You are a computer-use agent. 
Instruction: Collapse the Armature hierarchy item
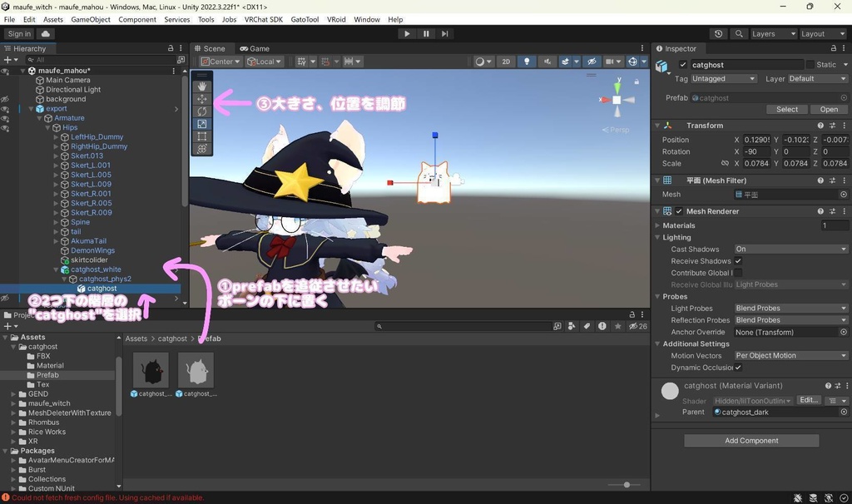[38, 117]
